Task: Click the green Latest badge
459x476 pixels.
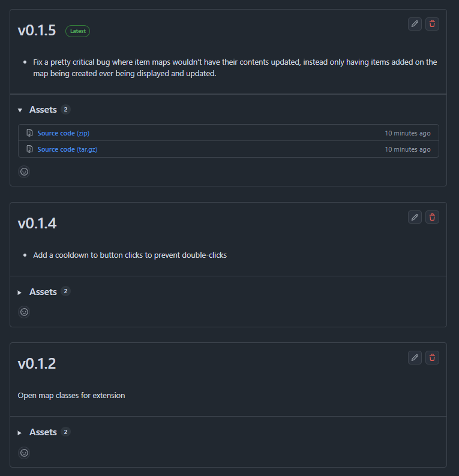Action: coord(77,31)
